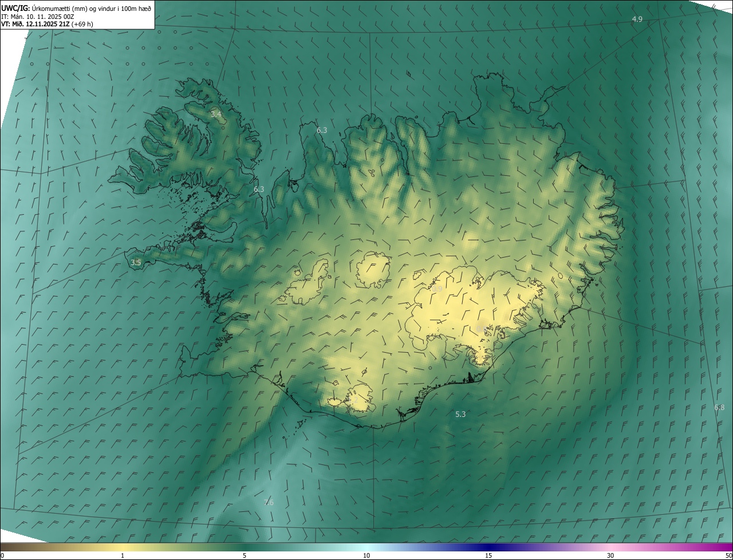This screenshot has height=560, width=733.
Task: Click the 4.9 value label
Action: [x=637, y=19]
